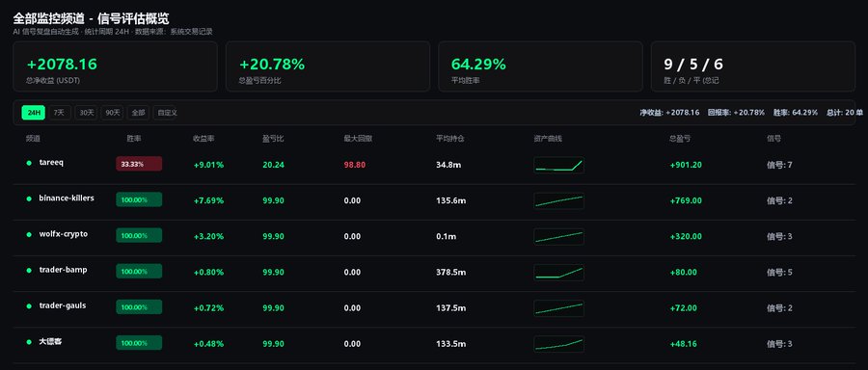Click the status dot beside trader-bamp
Image resolution: width=868 pixels, height=370 pixels.
click(x=29, y=270)
